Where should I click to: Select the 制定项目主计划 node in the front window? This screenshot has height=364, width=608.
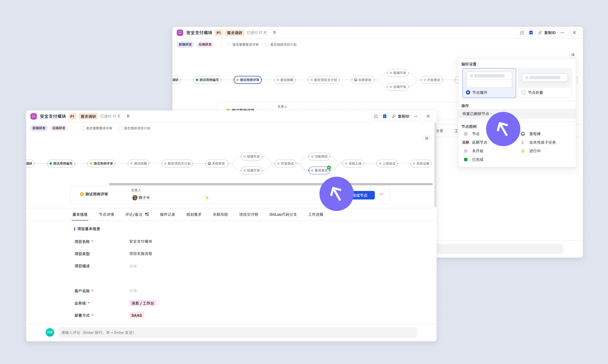177,163
